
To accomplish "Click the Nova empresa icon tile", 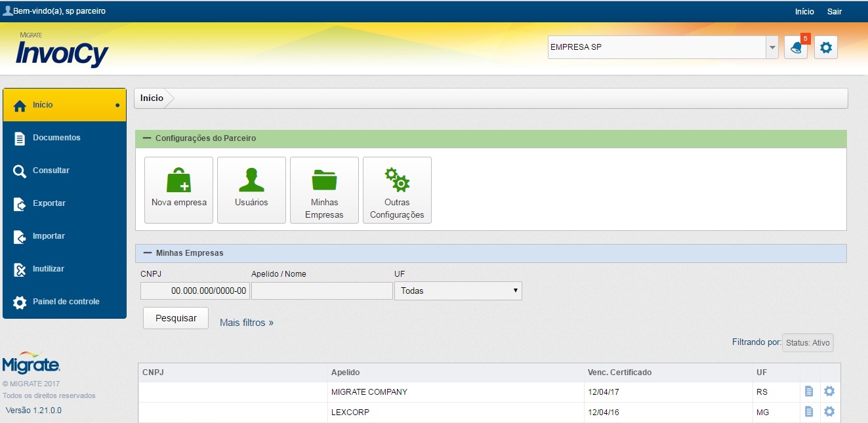I will (x=178, y=190).
